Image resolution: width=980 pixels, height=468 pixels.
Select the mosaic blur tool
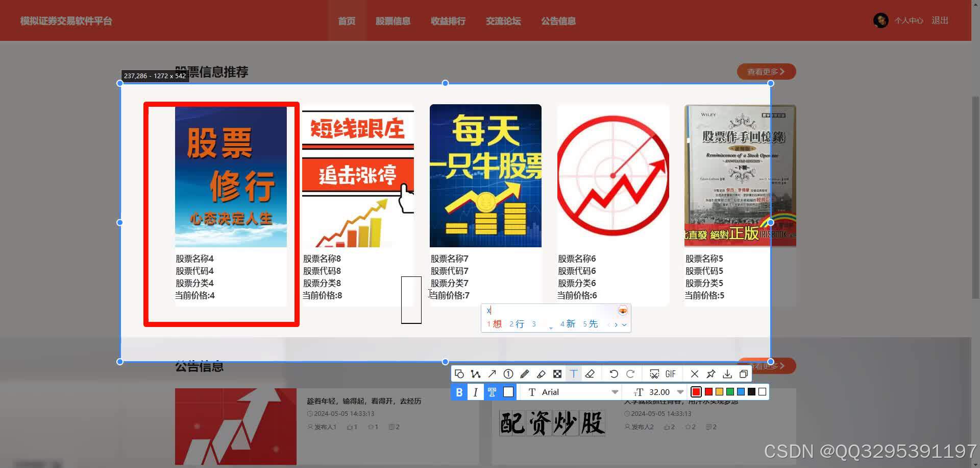(557, 374)
